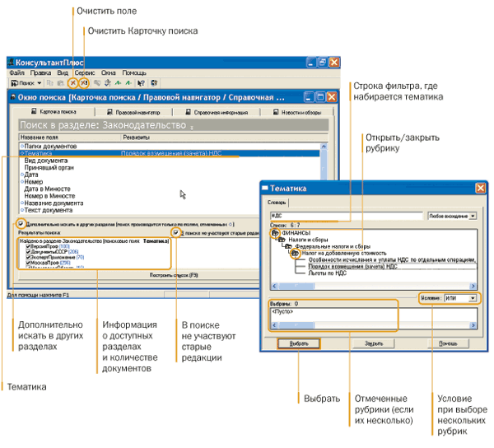This screenshot has width=494, height=448.
Task: Click the context help arrow icon
Action: point(142,83)
